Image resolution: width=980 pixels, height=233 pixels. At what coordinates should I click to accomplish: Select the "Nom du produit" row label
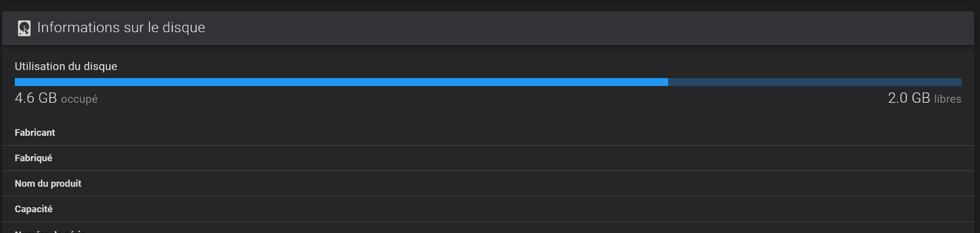(48, 183)
